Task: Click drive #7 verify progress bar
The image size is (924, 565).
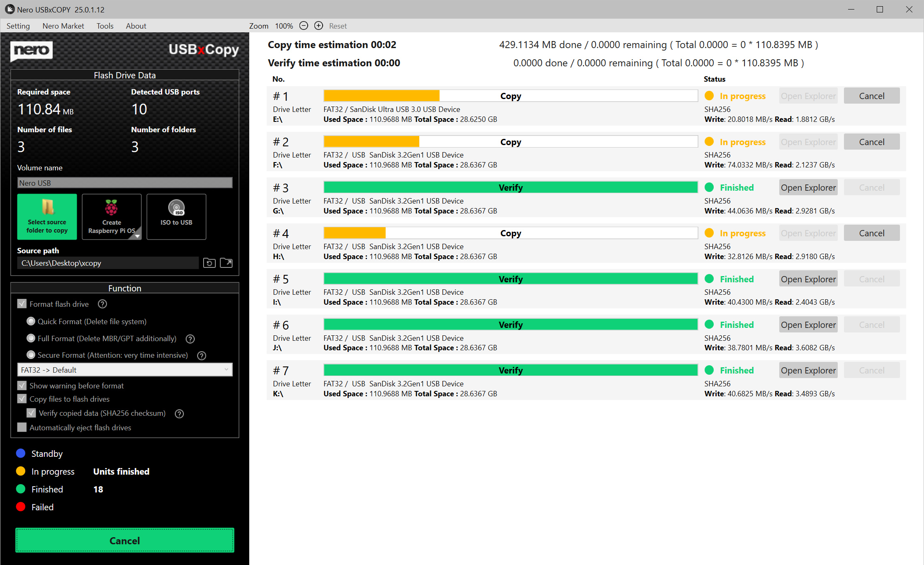Action: click(511, 371)
